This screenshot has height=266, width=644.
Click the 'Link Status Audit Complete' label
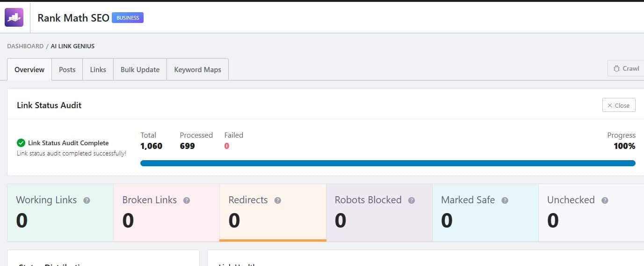click(68, 143)
